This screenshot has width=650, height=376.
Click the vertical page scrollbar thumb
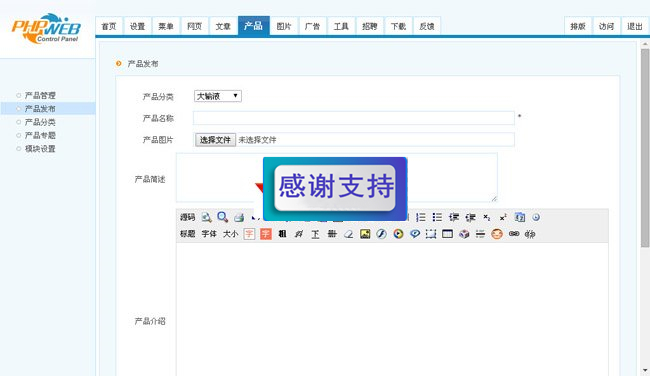[x=645, y=148]
